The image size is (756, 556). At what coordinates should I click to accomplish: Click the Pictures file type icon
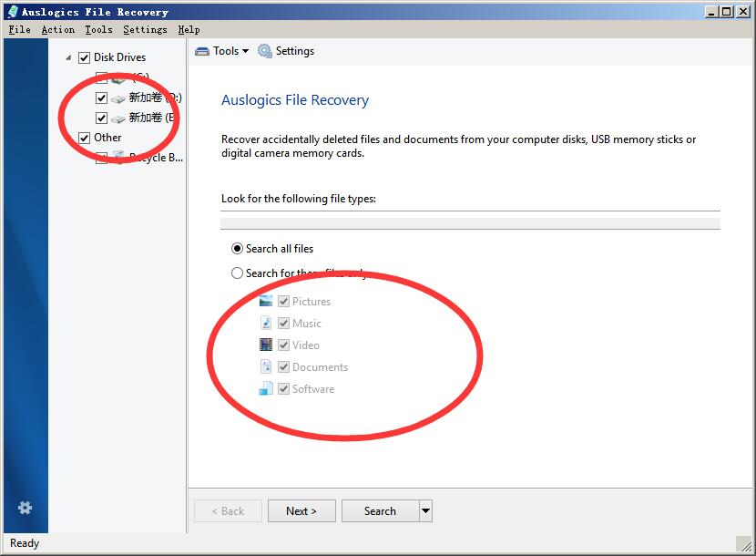266,301
